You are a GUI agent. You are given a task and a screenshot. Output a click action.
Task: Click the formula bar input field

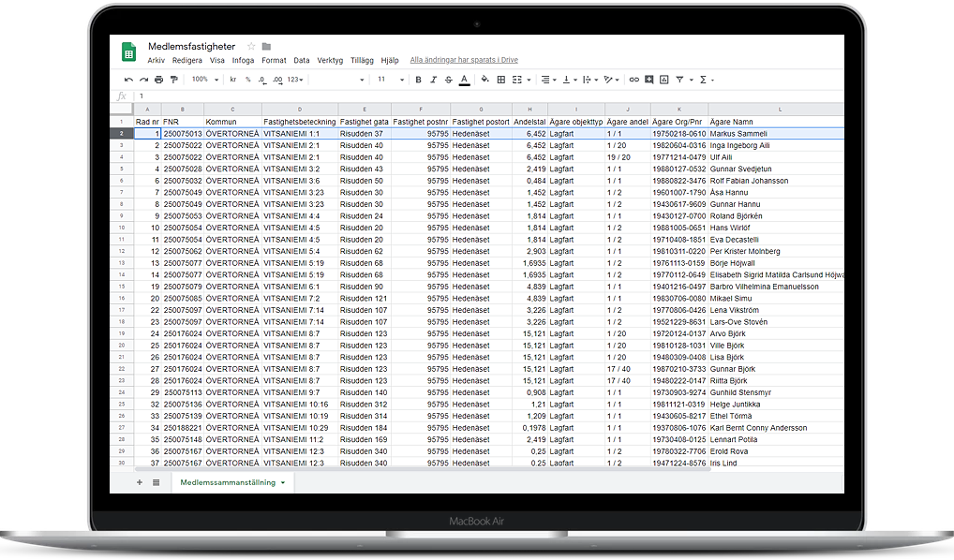coord(469,96)
